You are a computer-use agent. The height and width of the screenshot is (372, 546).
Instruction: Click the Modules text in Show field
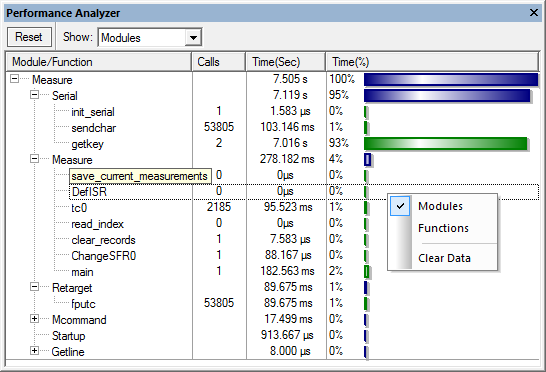[121, 38]
